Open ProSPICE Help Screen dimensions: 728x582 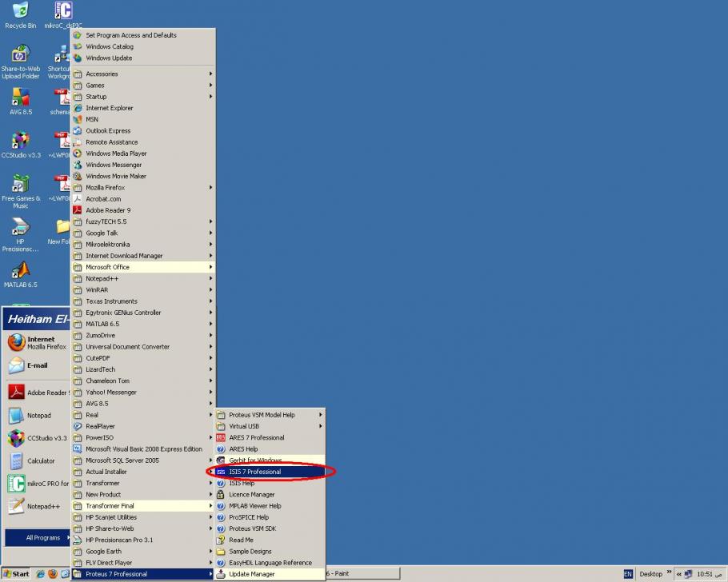[x=270, y=517]
